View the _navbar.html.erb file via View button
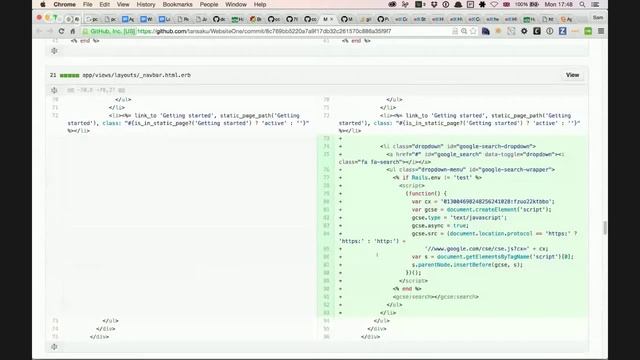Image resolution: width=640 pixels, height=360 pixels. [572, 75]
